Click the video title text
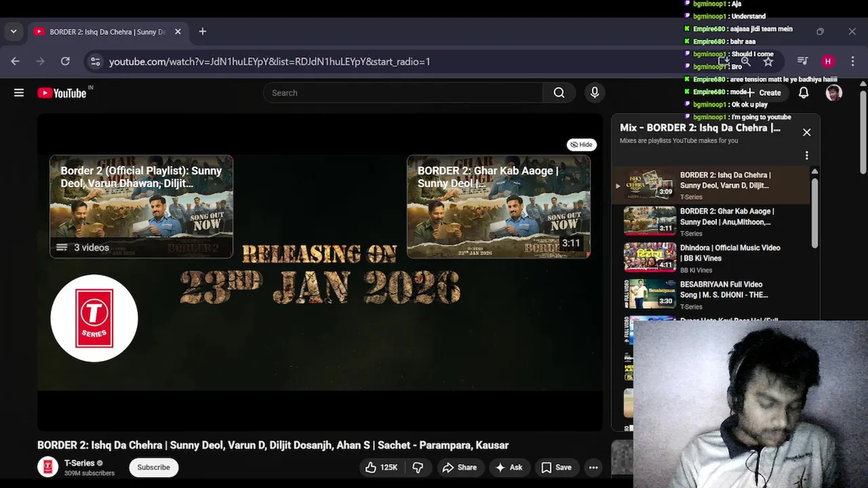Screen dimensions: 868x488 (273, 445)
